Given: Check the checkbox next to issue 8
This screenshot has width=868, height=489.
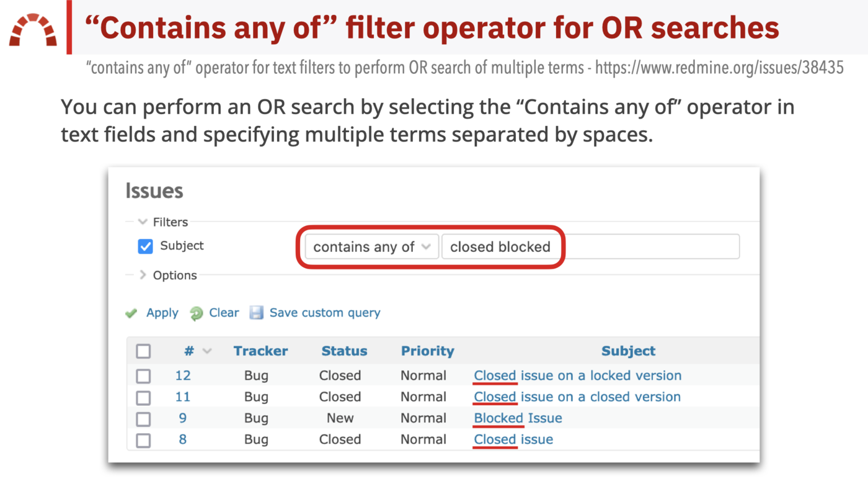Looking at the screenshot, I should (x=143, y=439).
